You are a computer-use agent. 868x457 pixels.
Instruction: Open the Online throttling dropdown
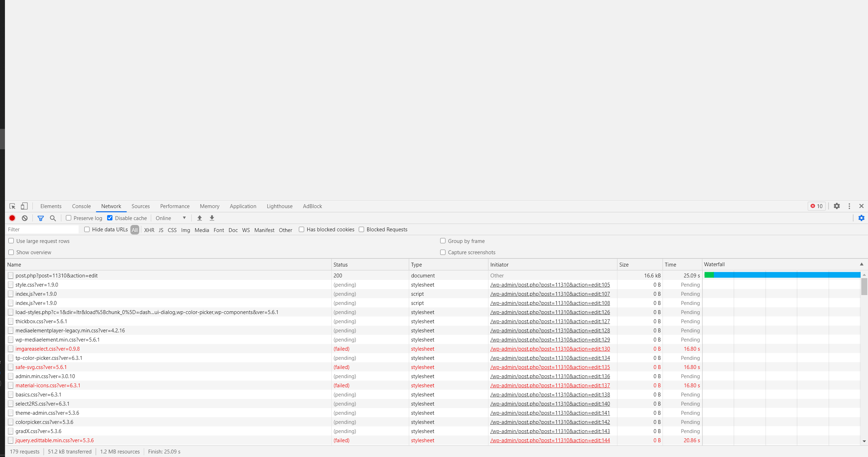click(171, 218)
